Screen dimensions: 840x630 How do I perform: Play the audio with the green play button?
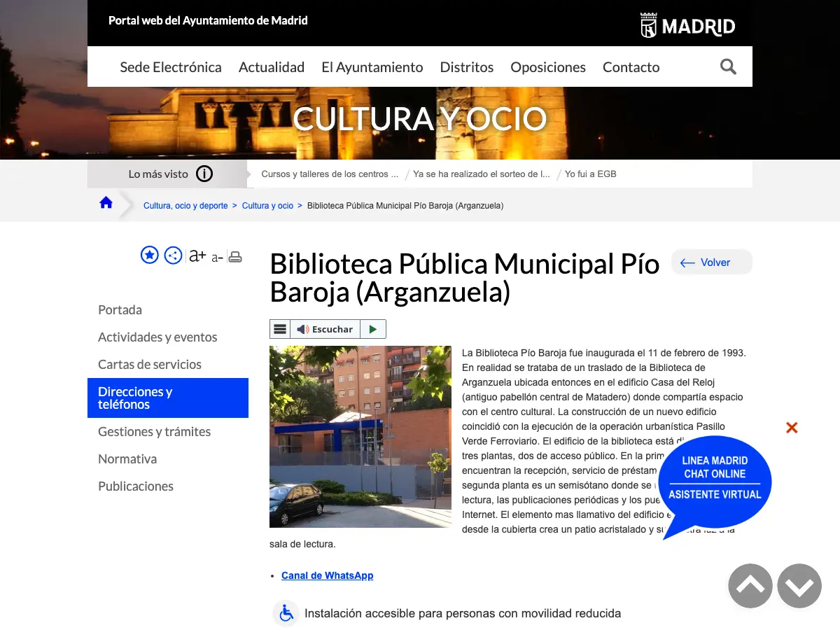373,329
